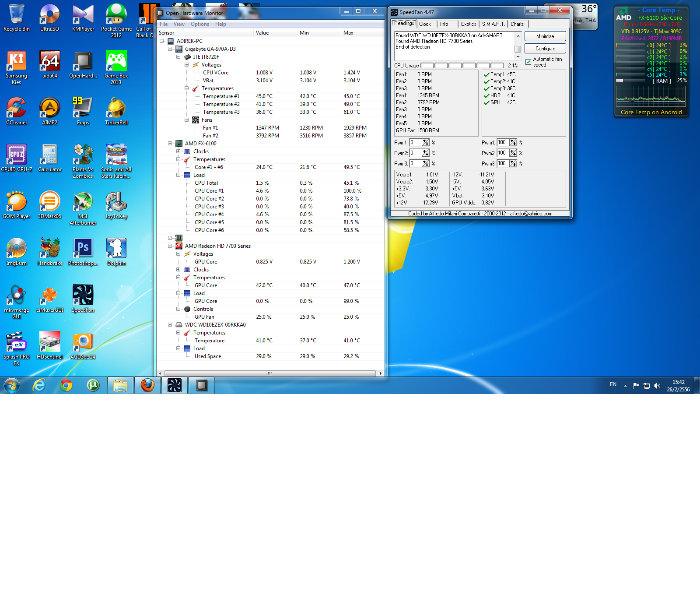The width and height of the screenshot is (700, 591).
Task: Open the Recycle Bin
Action: pos(17,18)
